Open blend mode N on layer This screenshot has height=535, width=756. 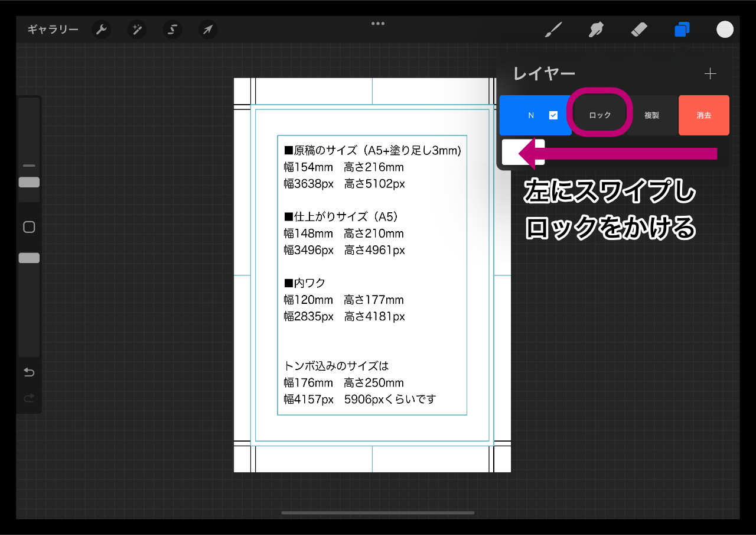(x=531, y=115)
